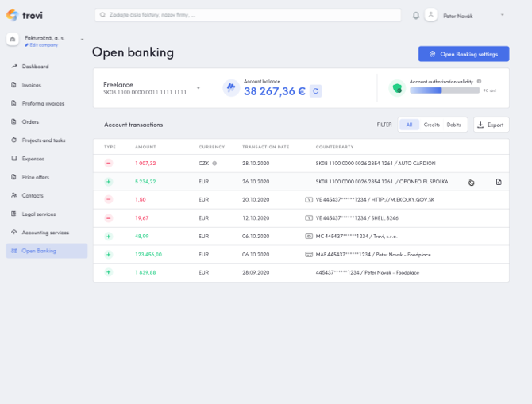
Task: Click the Counterparty column header
Action: tap(334, 147)
